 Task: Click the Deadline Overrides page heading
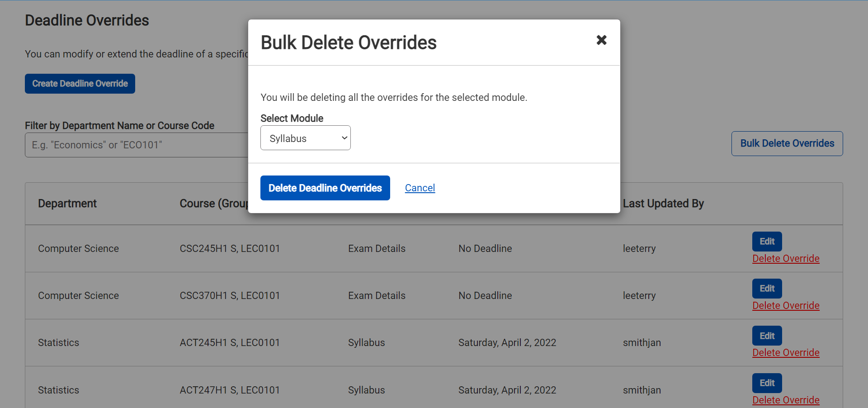[x=87, y=20]
